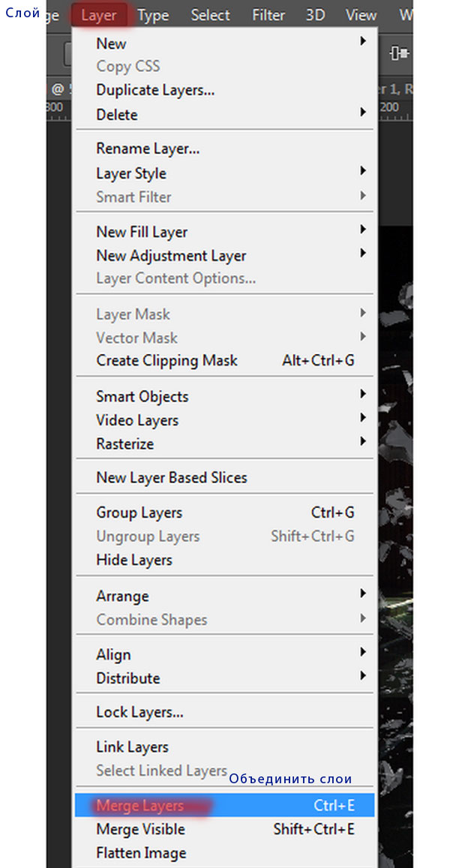Open the Type menu in the menu bar
This screenshot has width=450, height=868.
coord(153,15)
